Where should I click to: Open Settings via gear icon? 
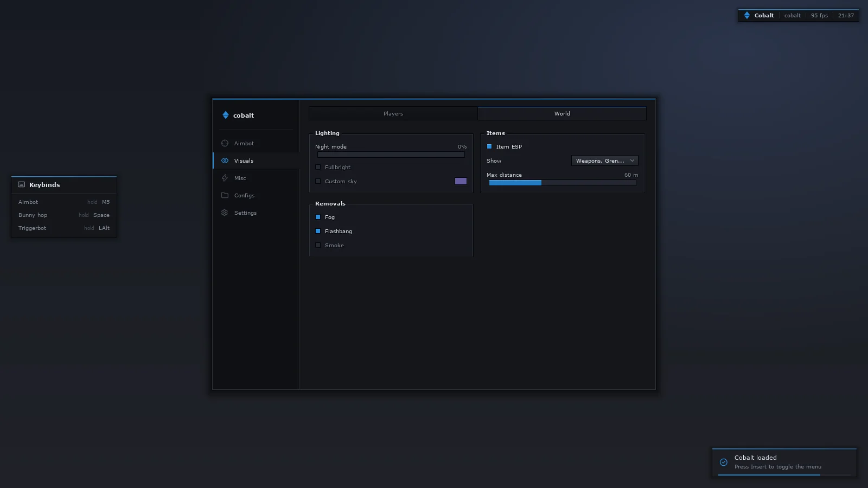pyautogui.click(x=225, y=213)
